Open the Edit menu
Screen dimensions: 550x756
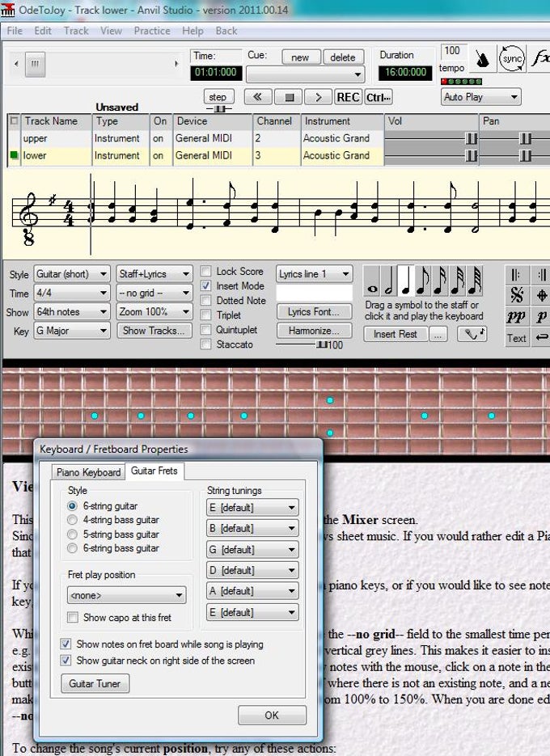pos(42,31)
